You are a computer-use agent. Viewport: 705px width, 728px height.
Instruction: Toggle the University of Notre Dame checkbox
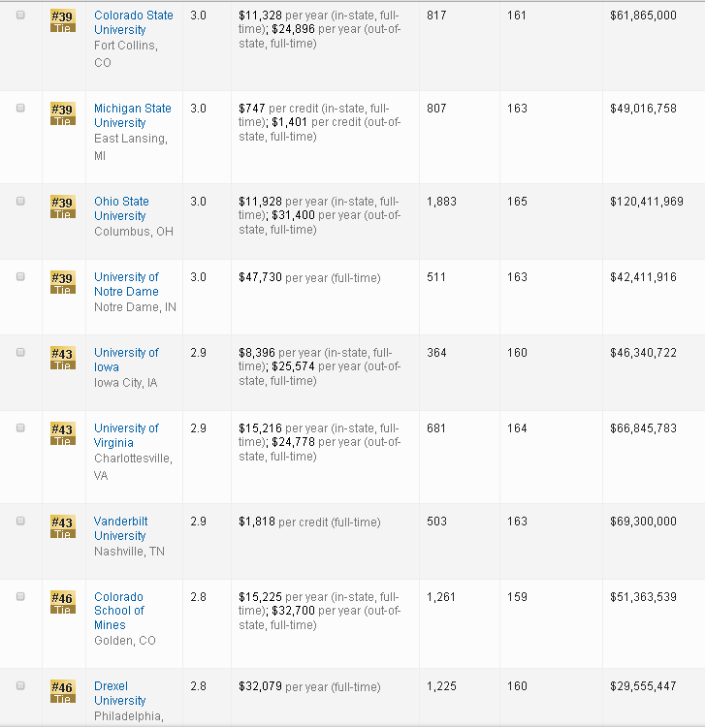click(20, 277)
